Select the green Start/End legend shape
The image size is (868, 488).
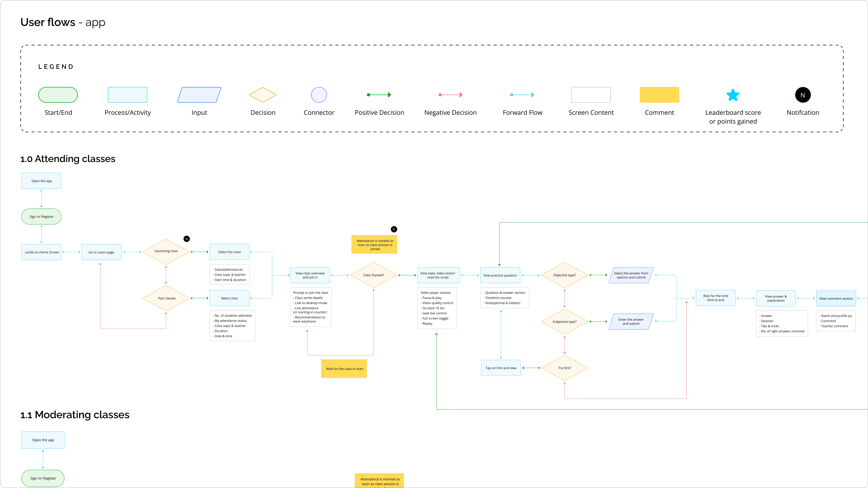tap(58, 95)
